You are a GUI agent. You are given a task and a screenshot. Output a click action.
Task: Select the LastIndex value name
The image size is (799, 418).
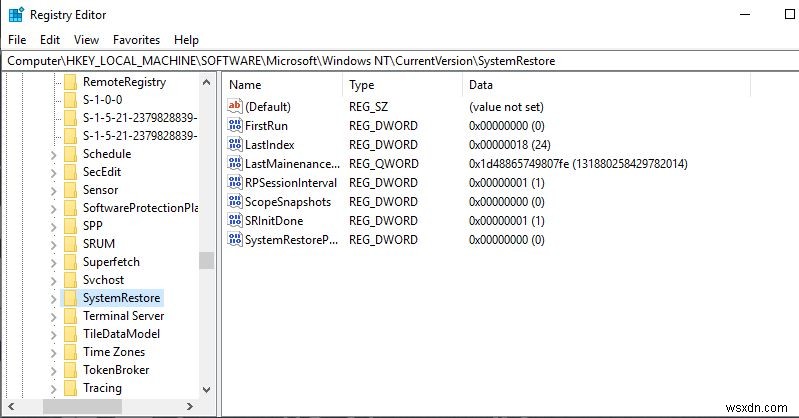(270, 145)
